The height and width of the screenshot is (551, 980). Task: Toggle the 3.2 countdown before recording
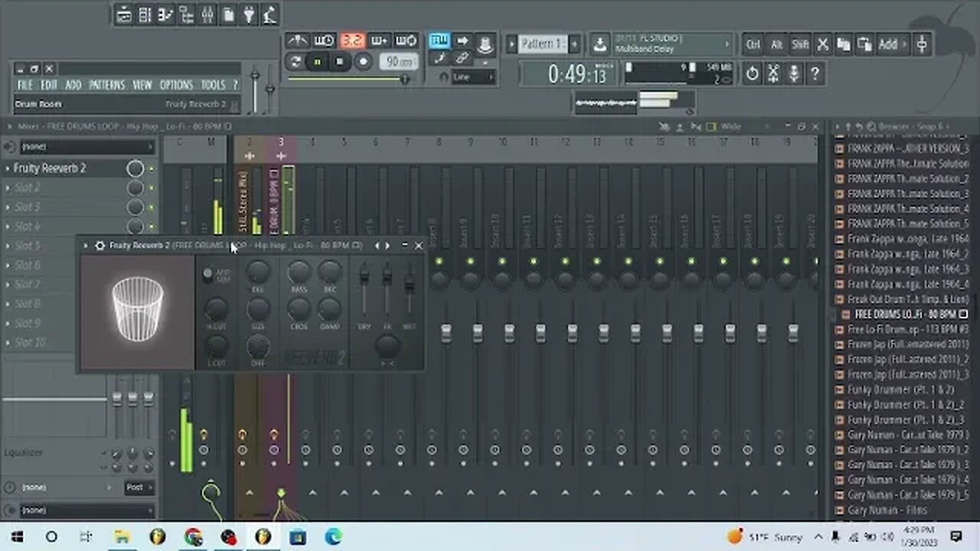click(x=352, y=41)
